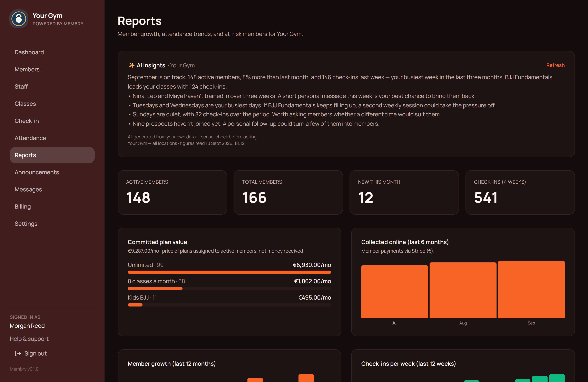The height and width of the screenshot is (382, 588).
Task: Select the Check-ins (4 weeks) card
Action: click(x=520, y=192)
